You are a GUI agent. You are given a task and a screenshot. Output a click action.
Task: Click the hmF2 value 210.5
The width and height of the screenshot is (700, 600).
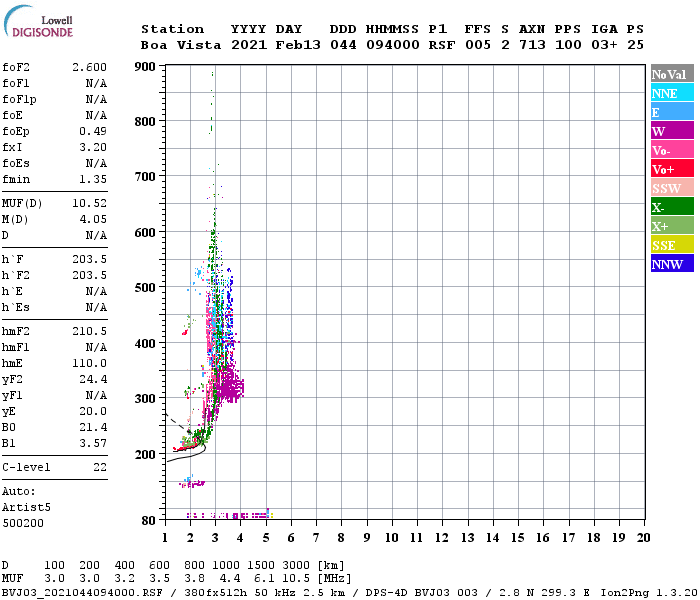click(89, 331)
